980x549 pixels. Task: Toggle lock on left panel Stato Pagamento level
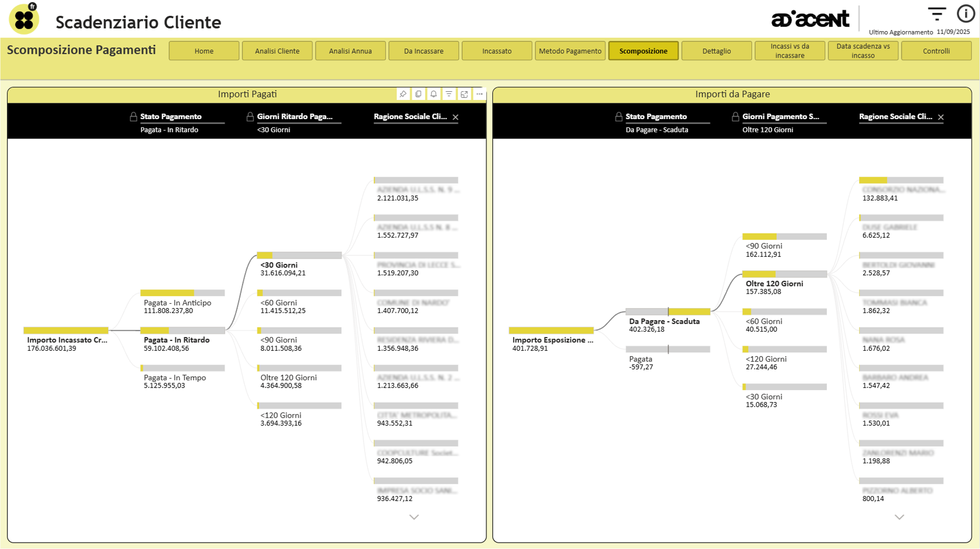click(134, 117)
